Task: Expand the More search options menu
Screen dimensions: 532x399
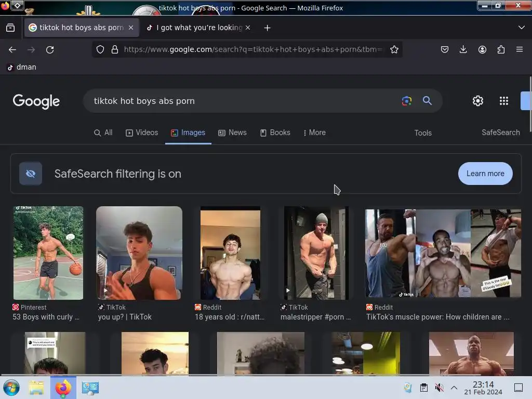Action: coord(314,132)
